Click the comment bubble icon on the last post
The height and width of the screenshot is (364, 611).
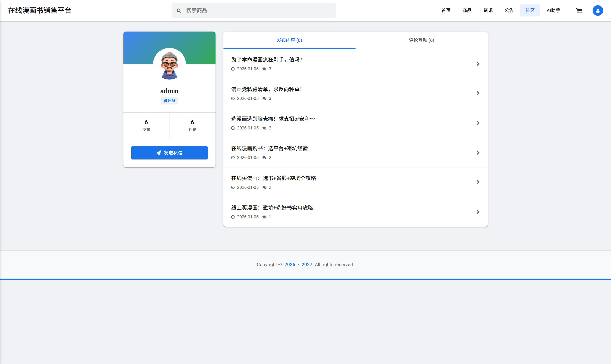264,217
